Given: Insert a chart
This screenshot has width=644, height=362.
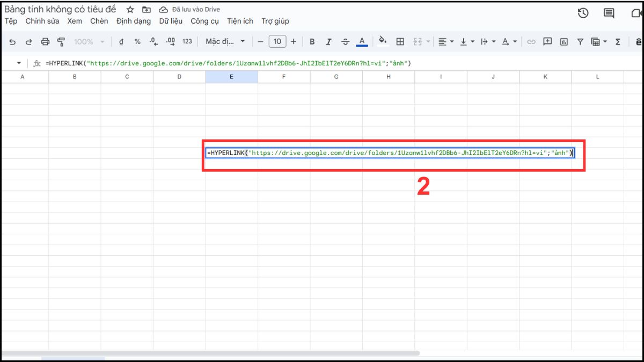Looking at the screenshot, I should (564, 41).
